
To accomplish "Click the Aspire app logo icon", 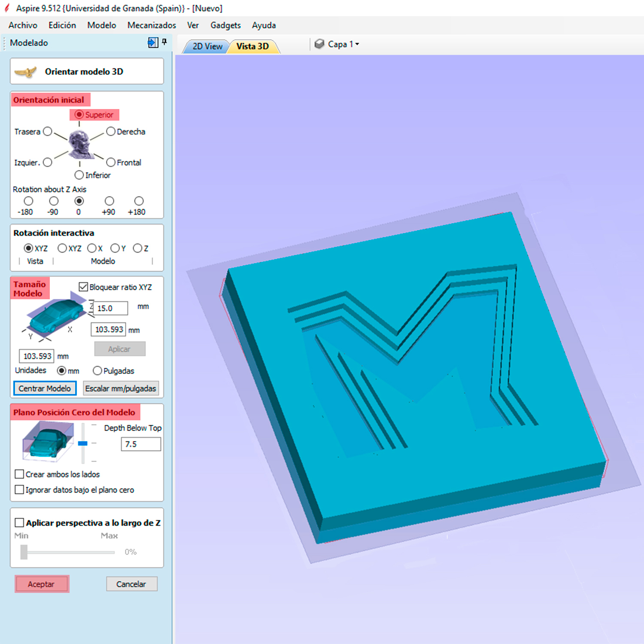I will (x=7, y=8).
